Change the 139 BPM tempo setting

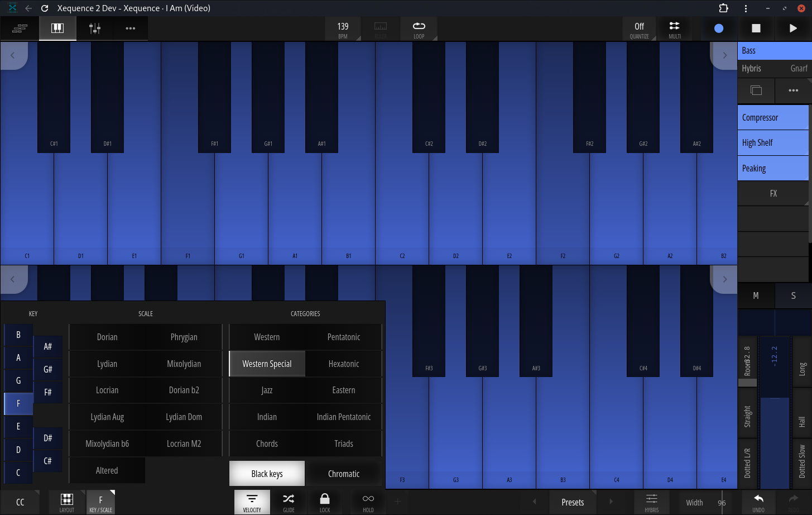[x=343, y=29]
